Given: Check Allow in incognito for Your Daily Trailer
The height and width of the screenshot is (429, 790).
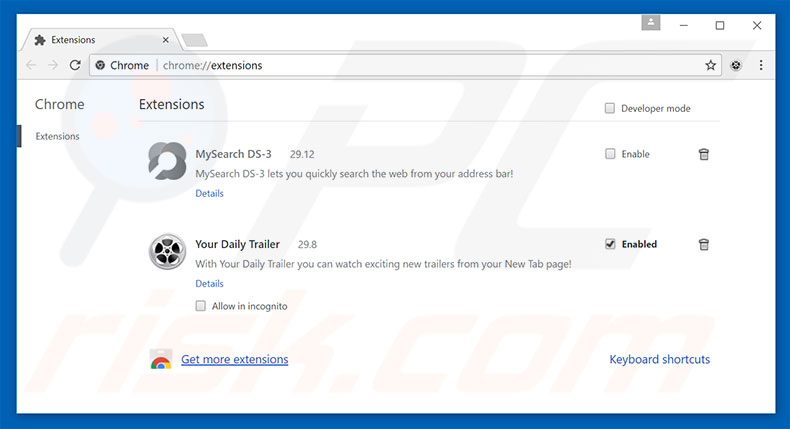Looking at the screenshot, I should [x=201, y=306].
